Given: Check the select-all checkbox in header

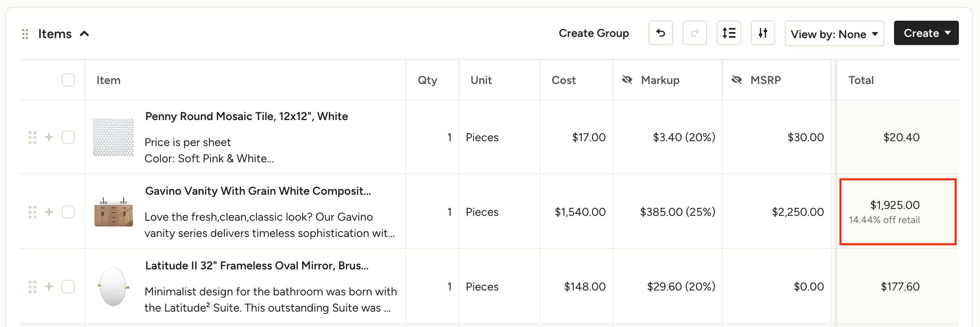Looking at the screenshot, I should (68, 80).
